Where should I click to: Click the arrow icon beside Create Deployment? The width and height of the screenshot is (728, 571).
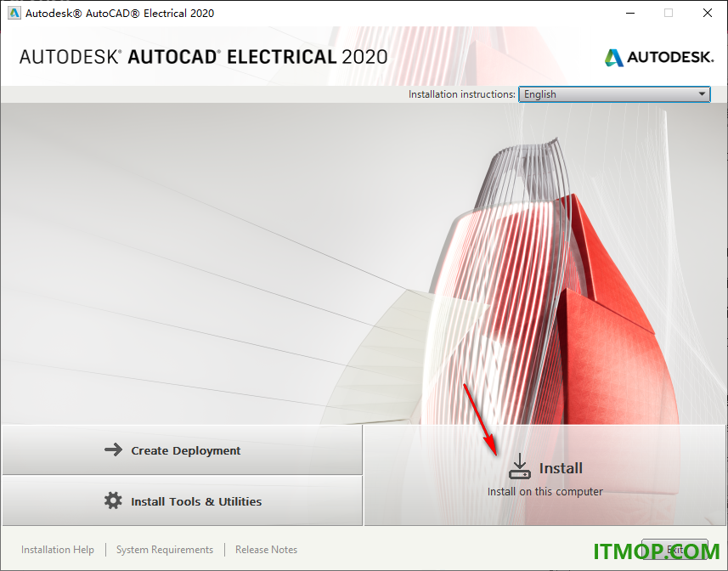click(x=113, y=449)
